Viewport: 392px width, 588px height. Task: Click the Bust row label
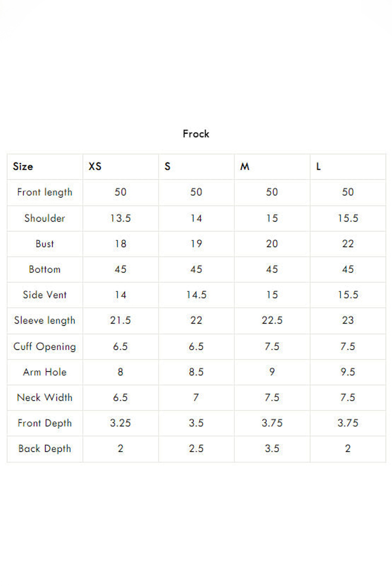(45, 244)
